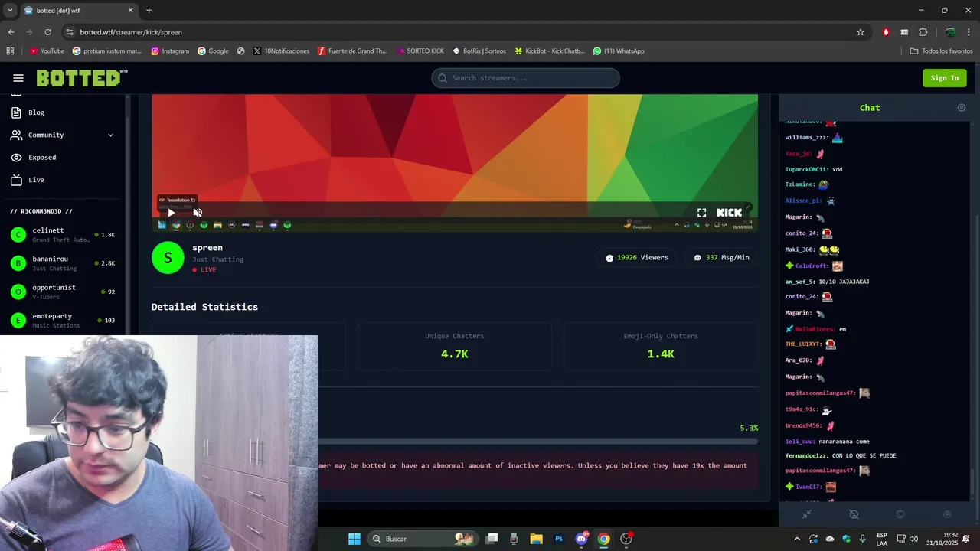Image resolution: width=980 pixels, height=551 pixels.
Task: Open recommended streamer opportunist
Action: [x=62, y=292]
